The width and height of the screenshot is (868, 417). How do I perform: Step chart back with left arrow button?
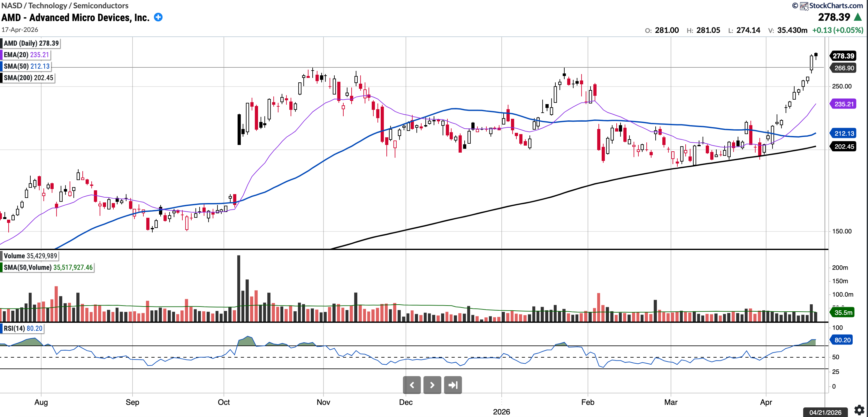411,385
